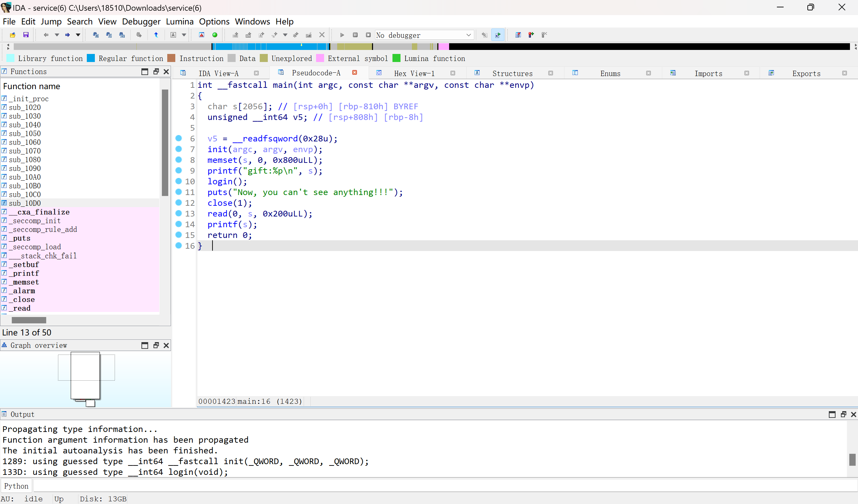
Task: Toggle breakpoint dot on line 13
Action: point(178,213)
